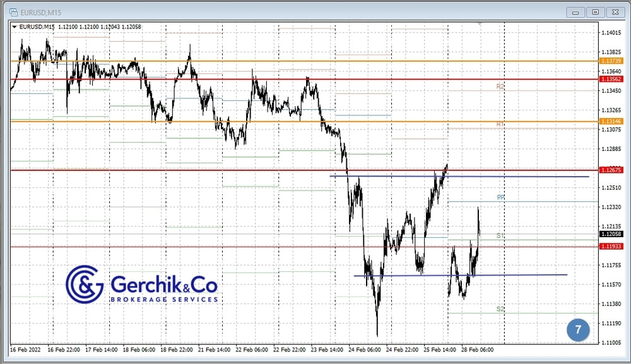
Task: Click the EURUSD,M15 window title text
Action: tap(42, 12)
